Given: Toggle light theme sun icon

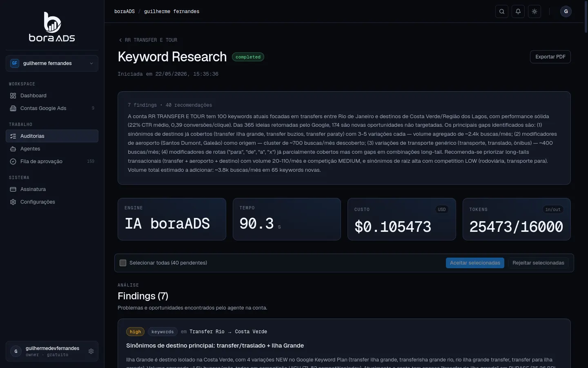Looking at the screenshot, I should [535, 11].
